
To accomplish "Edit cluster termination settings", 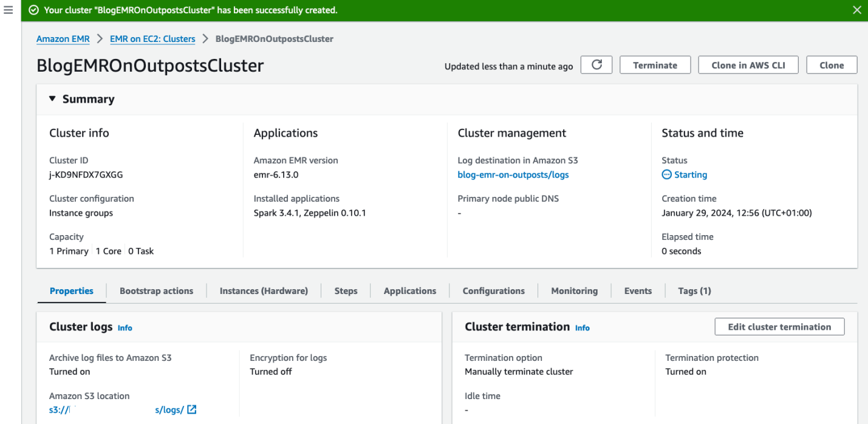I will coord(779,326).
